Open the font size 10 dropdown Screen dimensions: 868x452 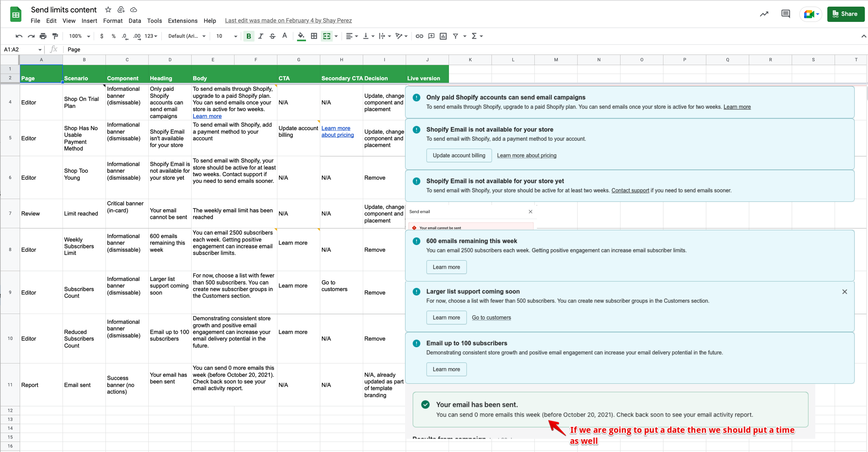(226, 36)
